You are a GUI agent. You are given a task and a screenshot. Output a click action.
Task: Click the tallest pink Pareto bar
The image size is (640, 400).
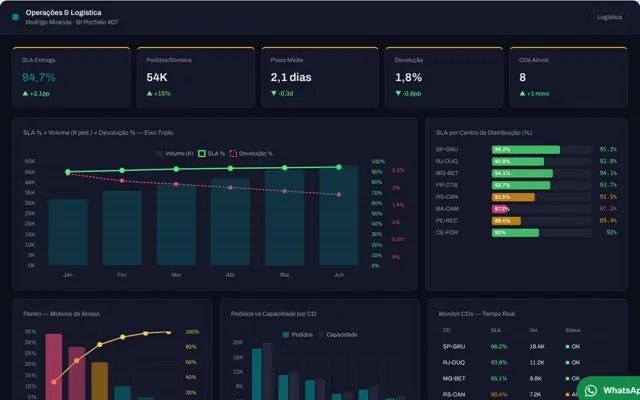click(54, 367)
